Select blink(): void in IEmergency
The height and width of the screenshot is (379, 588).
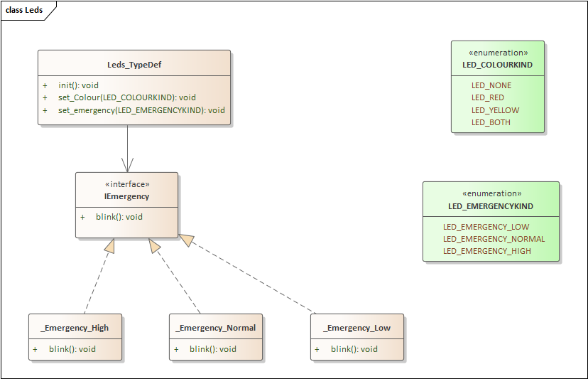tap(119, 217)
